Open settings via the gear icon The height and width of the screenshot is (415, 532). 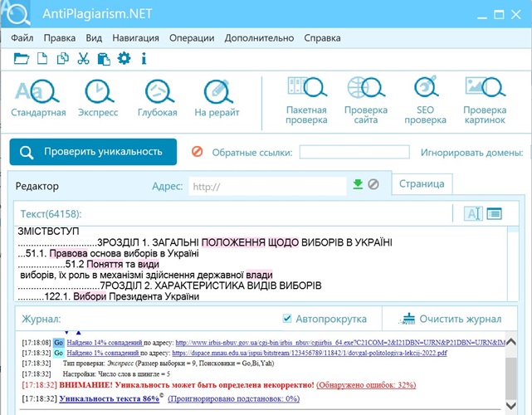point(124,58)
